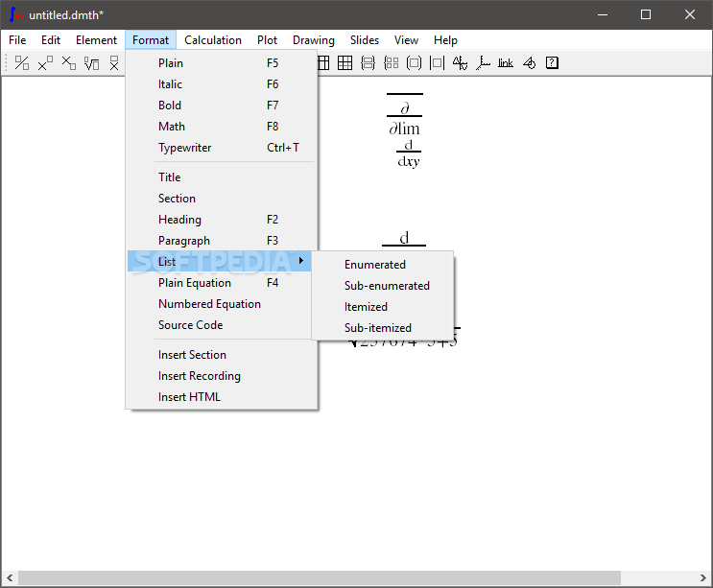Screen dimensions: 713x588
Task: Expand the List submenu
Action: click(x=220, y=261)
